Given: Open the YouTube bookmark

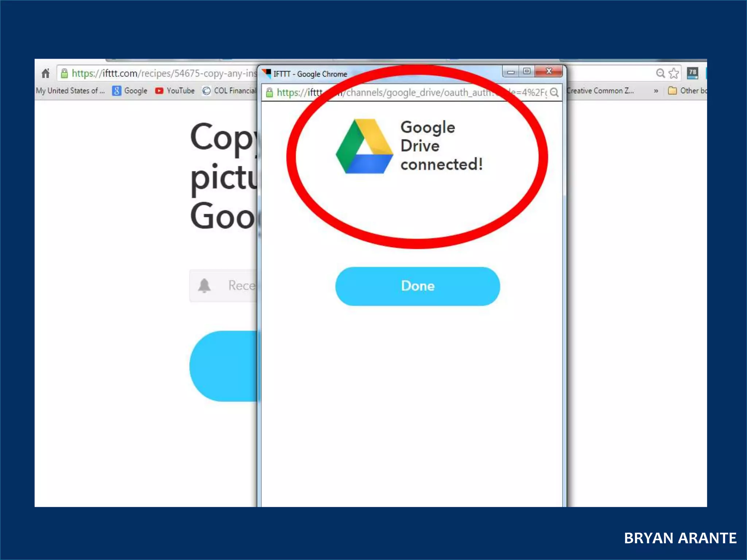Looking at the screenshot, I should 175,91.
